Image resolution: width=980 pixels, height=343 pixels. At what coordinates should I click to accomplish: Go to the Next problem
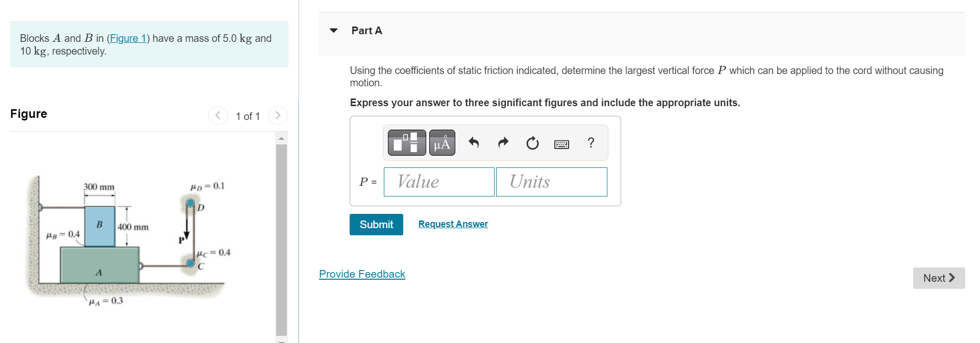[x=939, y=278]
